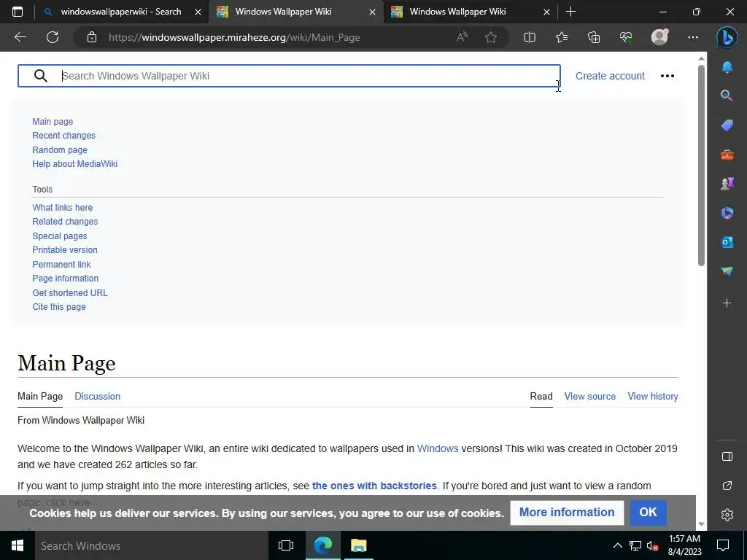Open Edge Settings and more menu
This screenshot has width=747, height=560.
tap(693, 37)
